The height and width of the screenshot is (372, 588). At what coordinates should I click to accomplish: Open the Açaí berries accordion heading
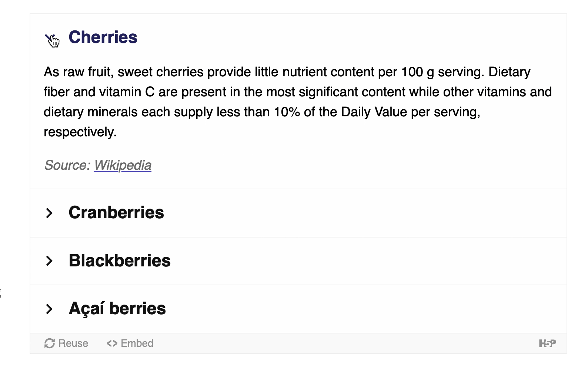117,308
